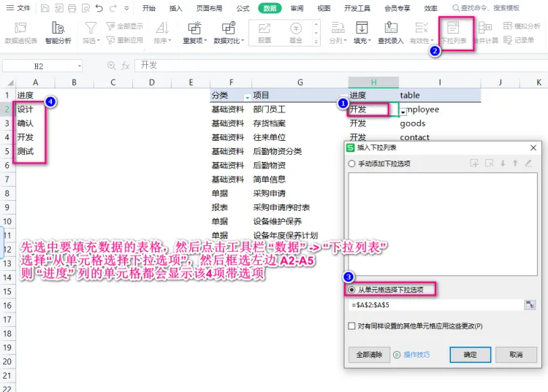Switch to the 开始 tab
The image size is (548, 392).
[x=149, y=8]
